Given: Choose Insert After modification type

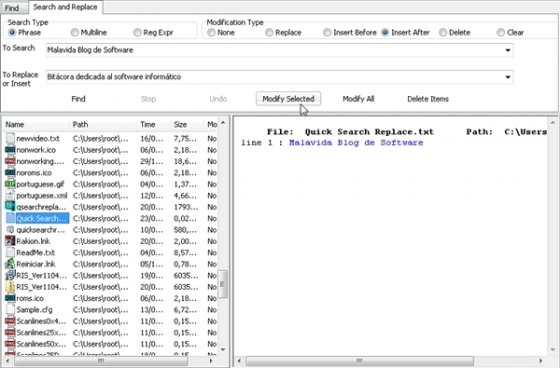Looking at the screenshot, I should tap(385, 33).
